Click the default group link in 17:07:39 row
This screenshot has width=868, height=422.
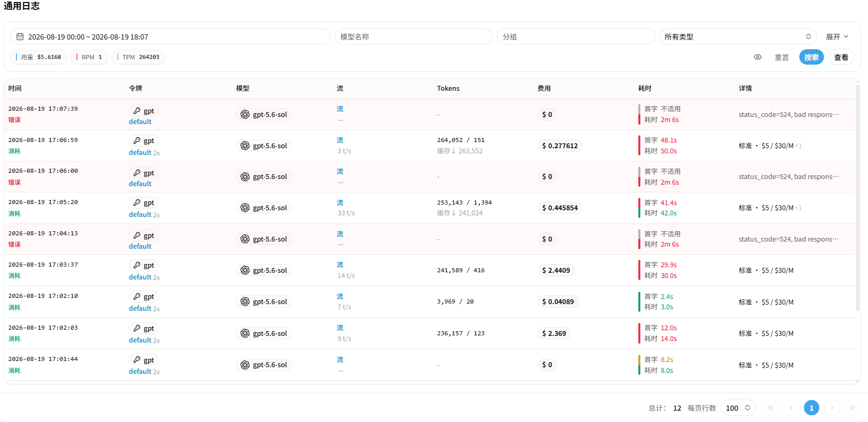pyautogui.click(x=140, y=122)
